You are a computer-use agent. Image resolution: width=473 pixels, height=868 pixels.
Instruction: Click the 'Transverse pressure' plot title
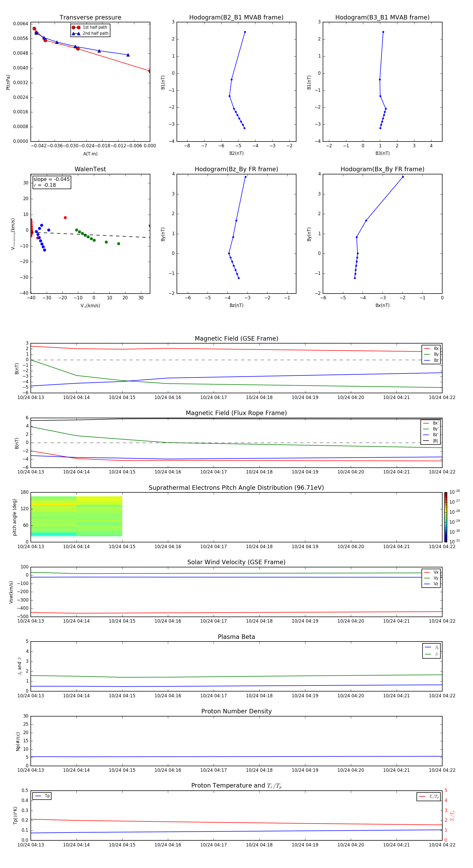tap(90, 18)
